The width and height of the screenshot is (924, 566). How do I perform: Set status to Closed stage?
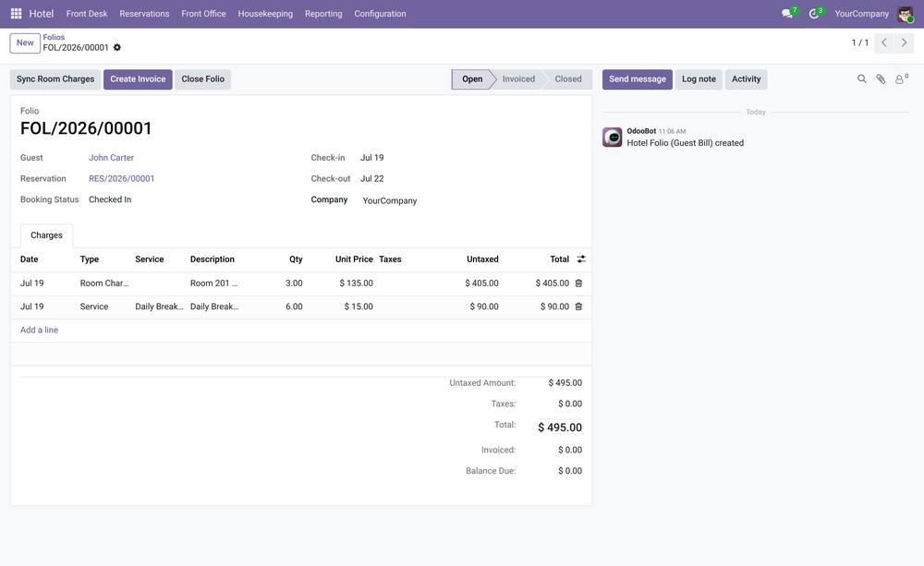568,78
